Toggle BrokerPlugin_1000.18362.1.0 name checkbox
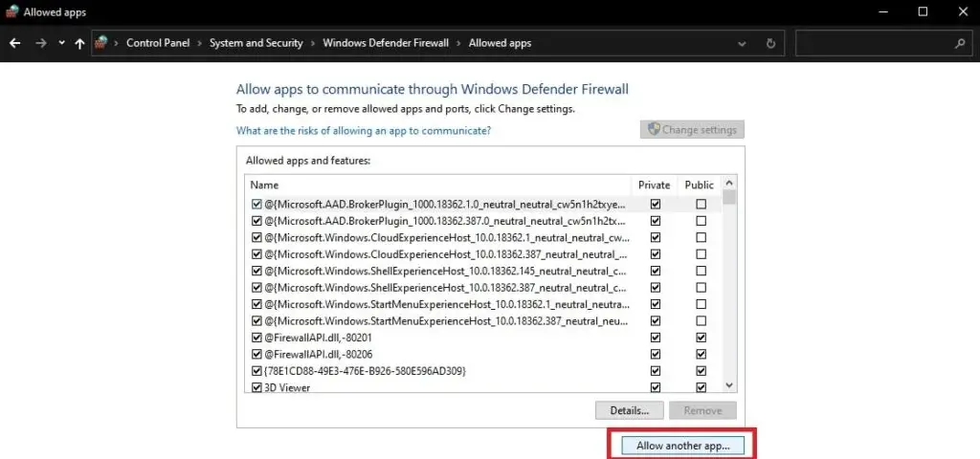The width and height of the screenshot is (980, 459). coord(256,205)
